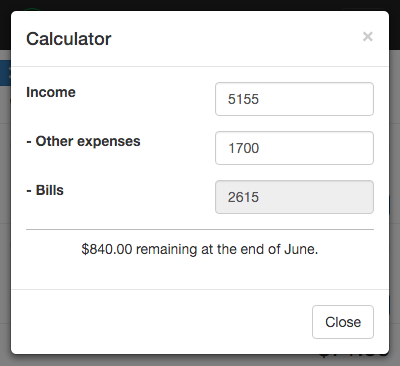
Task: Click the disabled Bills field showing 2615
Action: tap(294, 197)
